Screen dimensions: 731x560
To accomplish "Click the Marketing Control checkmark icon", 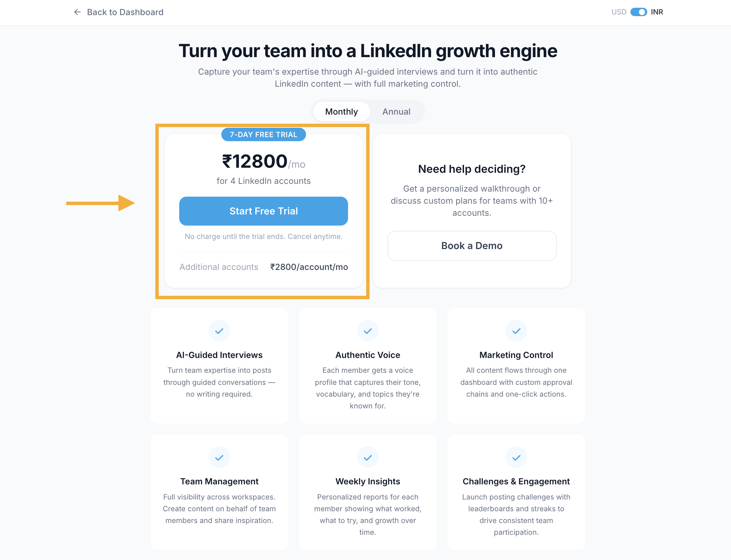I will pyautogui.click(x=516, y=331).
